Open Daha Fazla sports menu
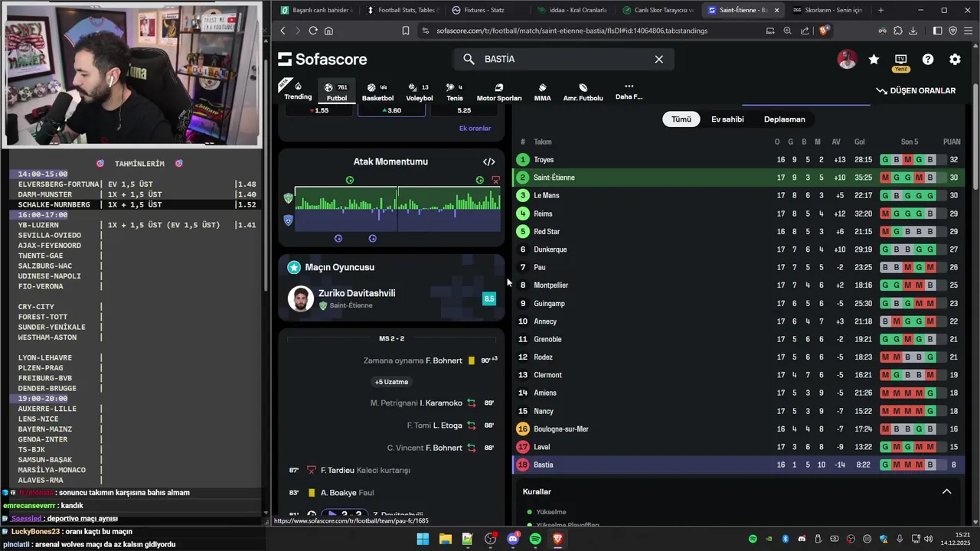This screenshot has height=551, width=980. [629, 92]
